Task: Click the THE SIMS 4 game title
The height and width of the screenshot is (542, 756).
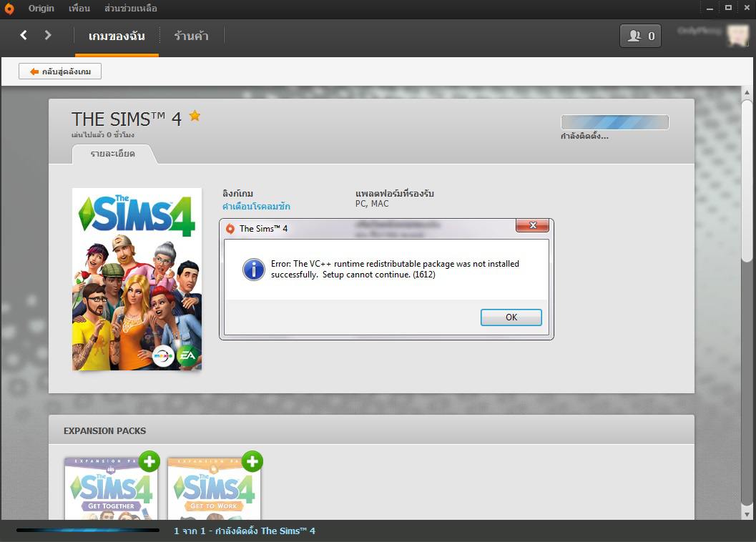Action: click(127, 119)
